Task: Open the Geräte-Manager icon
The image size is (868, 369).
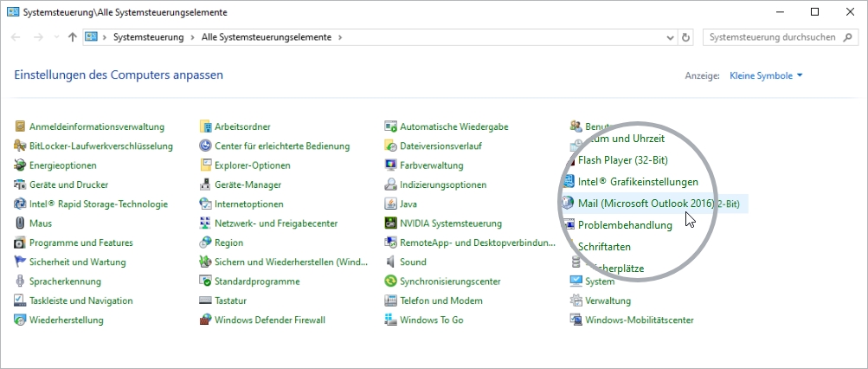Action: [x=205, y=185]
